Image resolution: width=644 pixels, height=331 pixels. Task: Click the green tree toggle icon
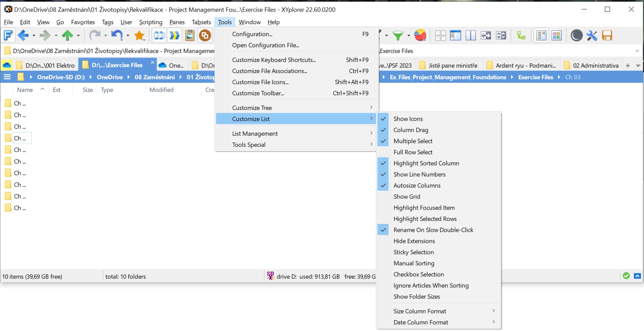(x=521, y=35)
